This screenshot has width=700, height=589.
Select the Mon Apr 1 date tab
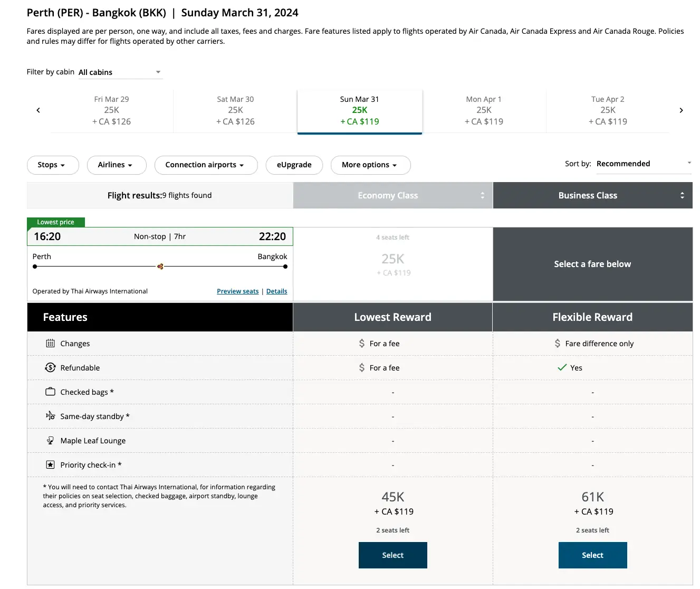484,111
